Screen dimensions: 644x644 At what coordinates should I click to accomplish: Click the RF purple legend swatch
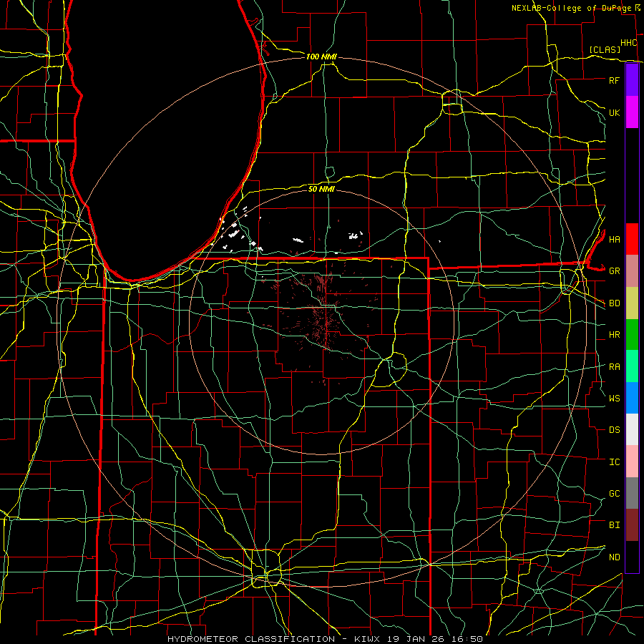(x=632, y=80)
